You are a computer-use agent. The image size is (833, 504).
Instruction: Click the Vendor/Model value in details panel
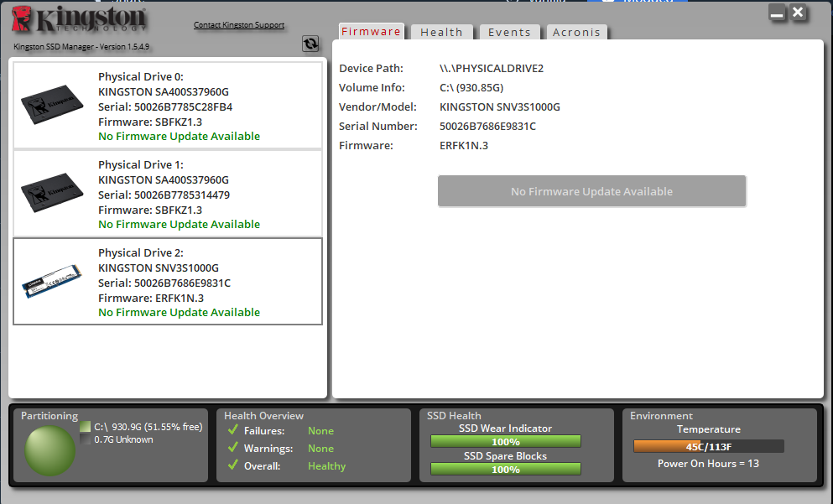[x=500, y=107]
